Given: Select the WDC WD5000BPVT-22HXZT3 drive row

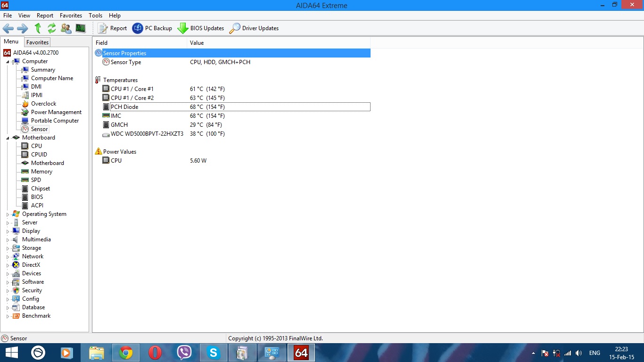Looking at the screenshot, I should point(231,134).
